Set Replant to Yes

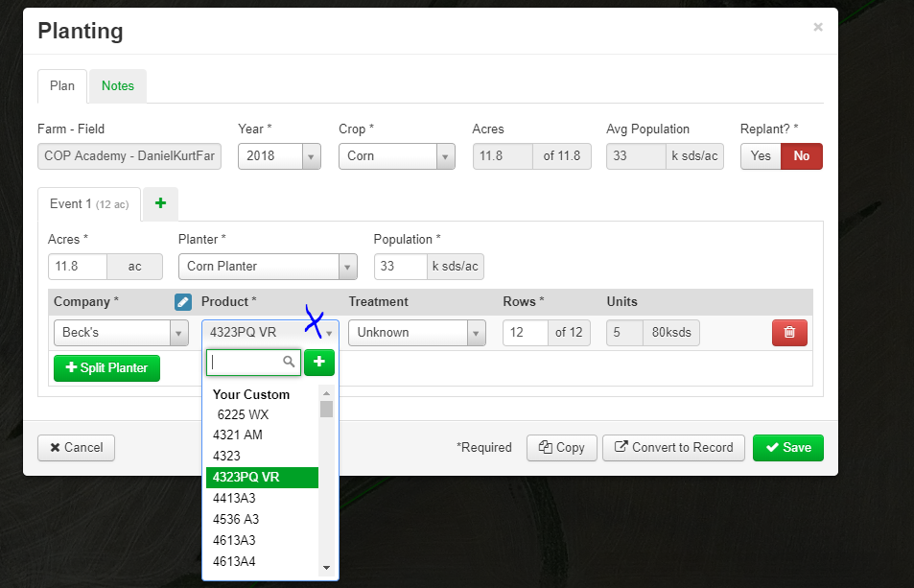point(761,156)
